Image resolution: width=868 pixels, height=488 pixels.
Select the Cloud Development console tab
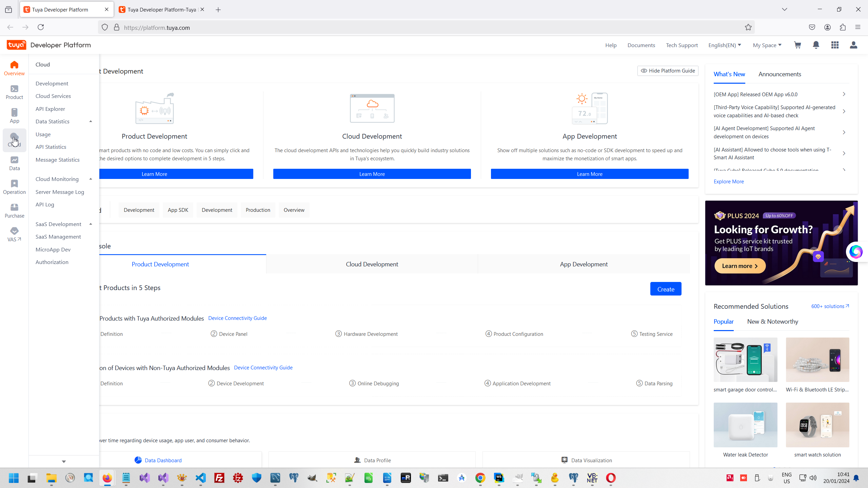pyautogui.click(x=372, y=264)
